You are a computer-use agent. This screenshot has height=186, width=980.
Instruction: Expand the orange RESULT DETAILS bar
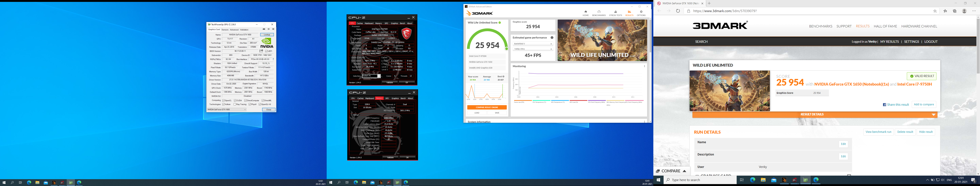pyautogui.click(x=815, y=114)
